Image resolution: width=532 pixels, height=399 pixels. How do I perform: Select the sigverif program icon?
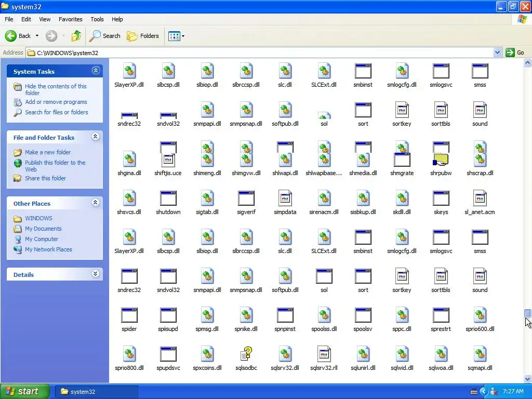(x=246, y=198)
